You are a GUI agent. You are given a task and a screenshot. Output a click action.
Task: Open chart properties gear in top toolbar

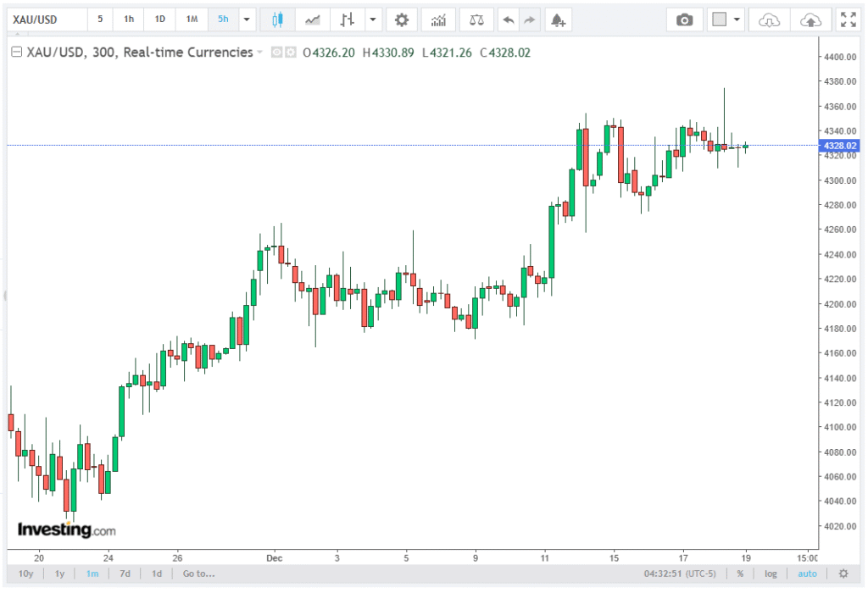coord(402,19)
